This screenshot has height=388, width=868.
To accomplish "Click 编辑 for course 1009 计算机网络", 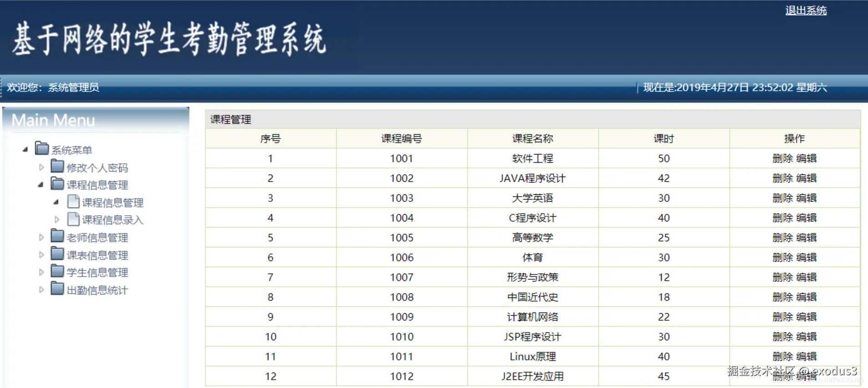I will tap(807, 317).
